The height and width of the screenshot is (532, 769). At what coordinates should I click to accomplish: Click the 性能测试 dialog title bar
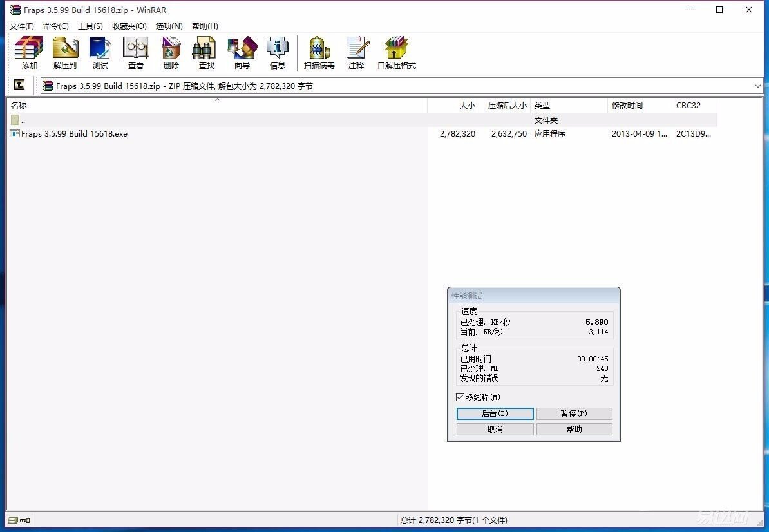pos(533,296)
